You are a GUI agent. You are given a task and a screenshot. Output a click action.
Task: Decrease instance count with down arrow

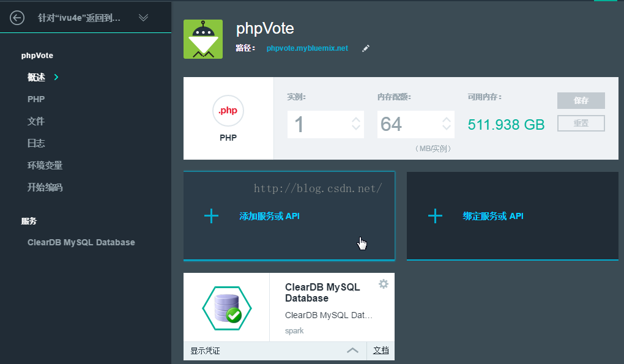356,128
